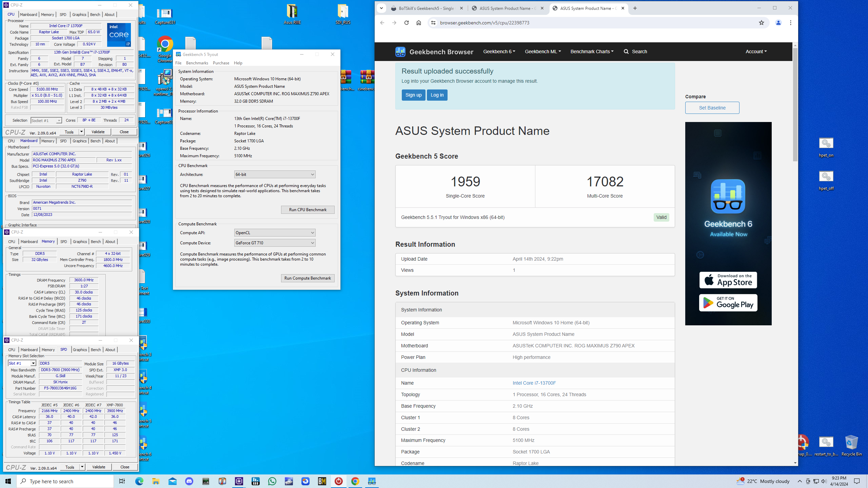
Task: Click the Sign up button
Action: point(413,95)
